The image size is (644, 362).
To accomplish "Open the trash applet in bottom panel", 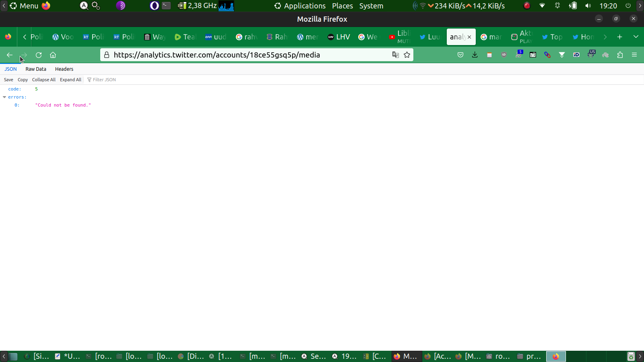I will click(631, 356).
